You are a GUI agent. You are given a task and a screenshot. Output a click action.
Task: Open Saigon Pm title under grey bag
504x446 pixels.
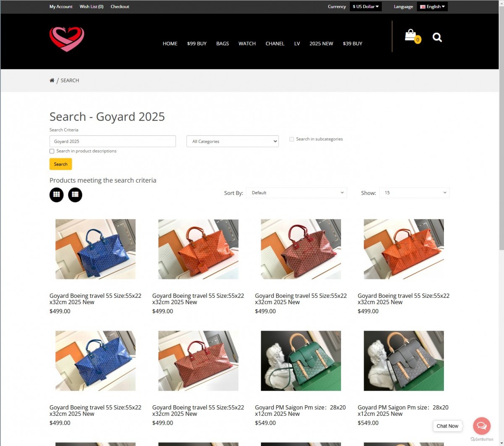(x=403, y=411)
